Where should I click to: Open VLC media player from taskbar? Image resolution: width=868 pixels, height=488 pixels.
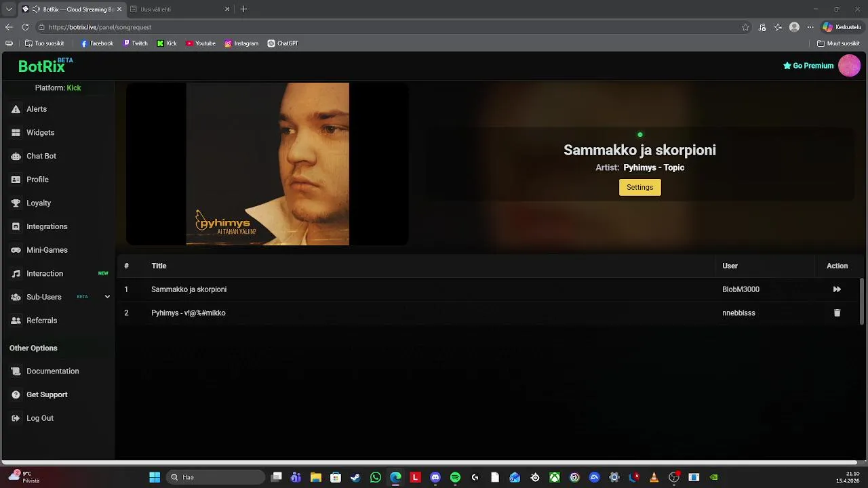pyautogui.click(x=654, y=477)
